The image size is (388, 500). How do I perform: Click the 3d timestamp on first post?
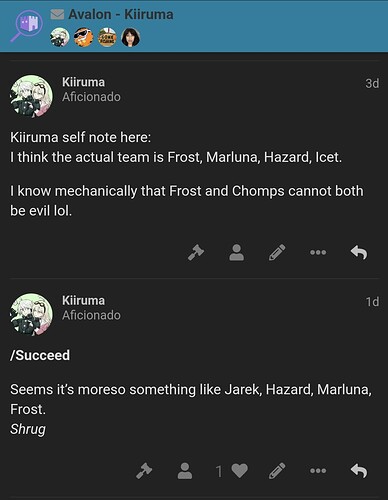pyautogui.click(x=372, y=83)
